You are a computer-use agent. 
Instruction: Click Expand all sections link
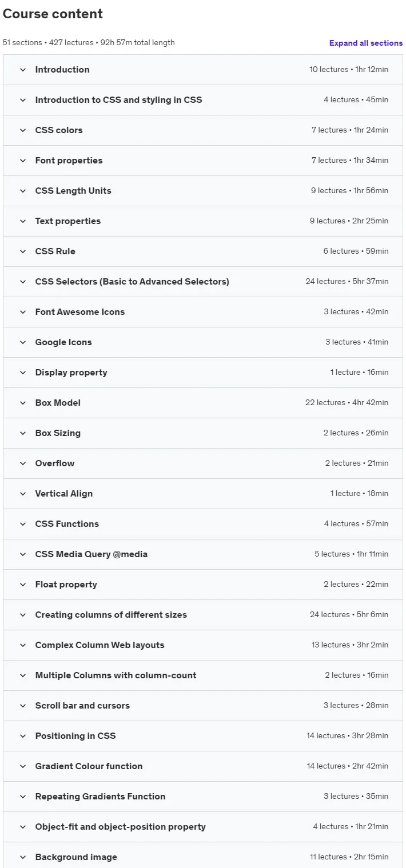point(366,43)
